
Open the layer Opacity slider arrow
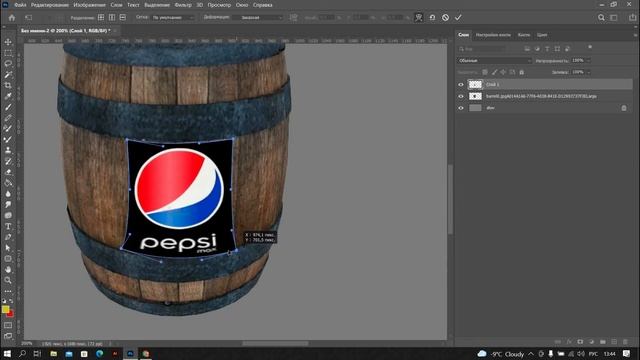tap(588, 60)
